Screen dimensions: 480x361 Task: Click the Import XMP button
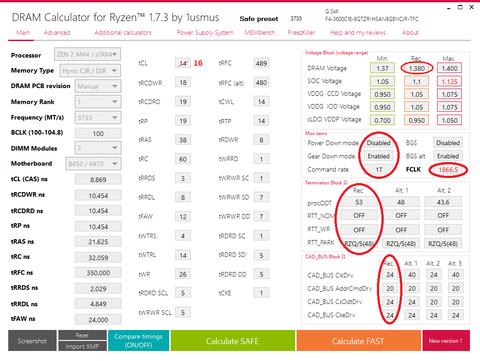tap(82, 346)
